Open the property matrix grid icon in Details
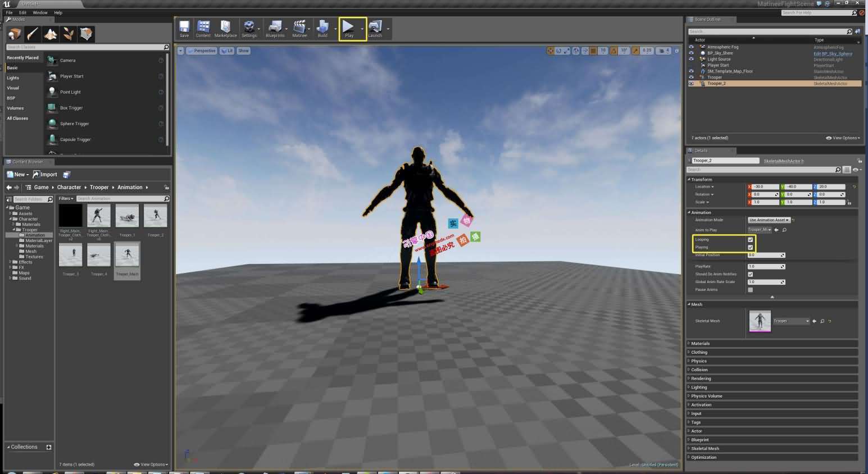The height and width of the screenshot is (474, 868). [x=847, y=170]
